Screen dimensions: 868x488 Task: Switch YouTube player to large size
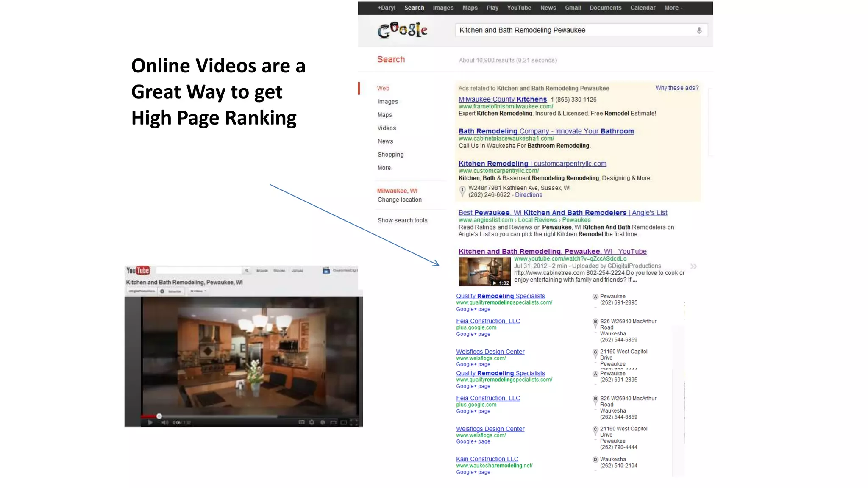(344, 422)
